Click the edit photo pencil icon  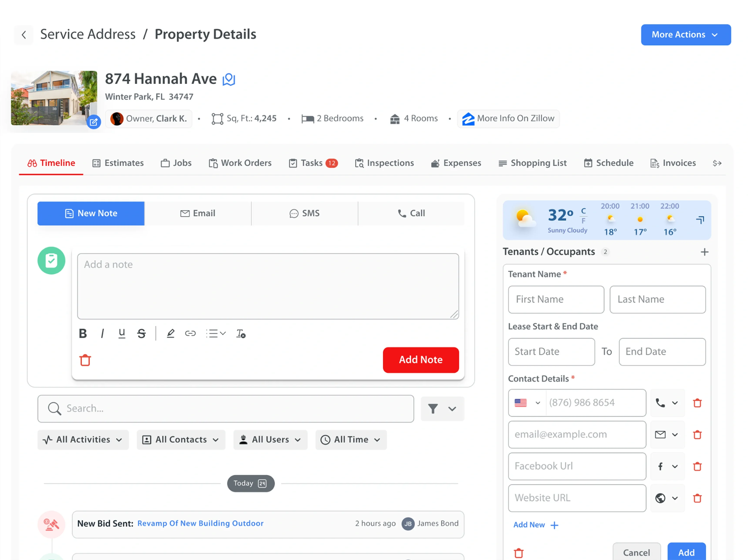tap(93, 122)
